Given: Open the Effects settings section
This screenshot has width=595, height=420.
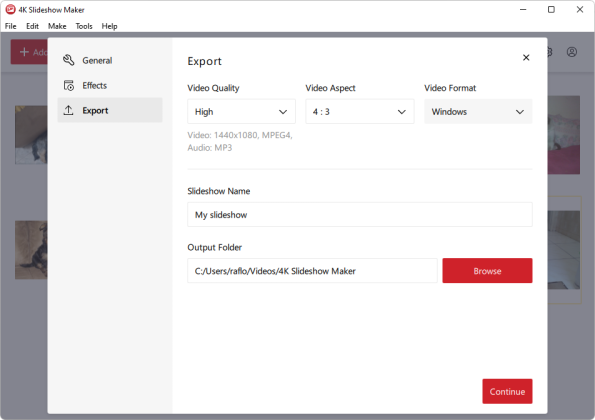Looking at the screenshot, I should [110, 85].
